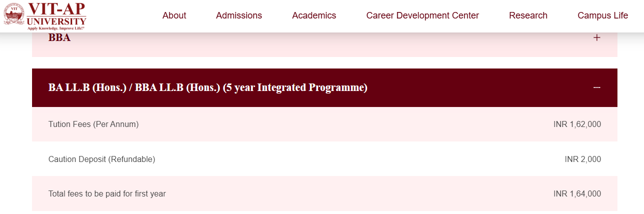
Task: Open the Research menu
Action: pyautogui.click(x=528, y=15)
